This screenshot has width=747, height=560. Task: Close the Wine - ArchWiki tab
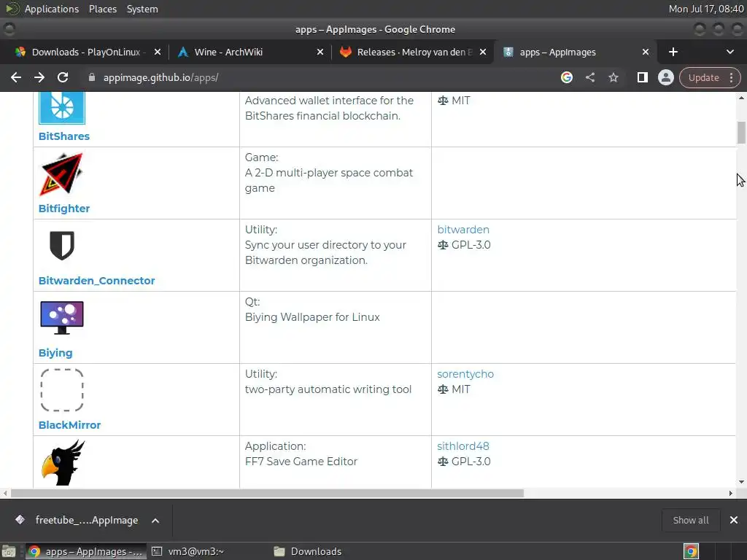click(320, 52)
